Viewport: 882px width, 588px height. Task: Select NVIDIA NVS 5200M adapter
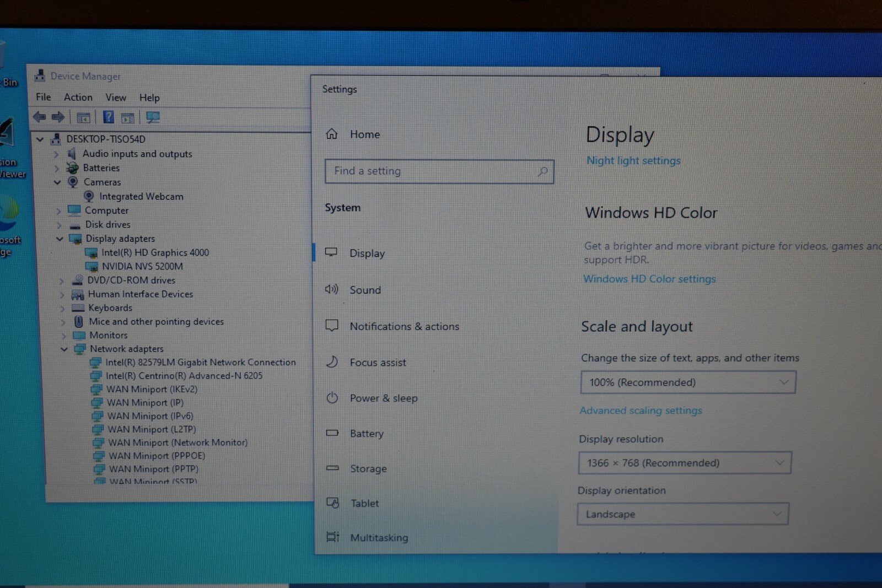point(142,266)
